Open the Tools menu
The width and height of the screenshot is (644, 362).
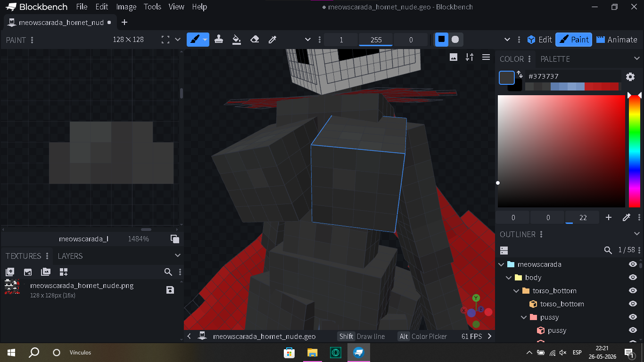tap(152, 7)
